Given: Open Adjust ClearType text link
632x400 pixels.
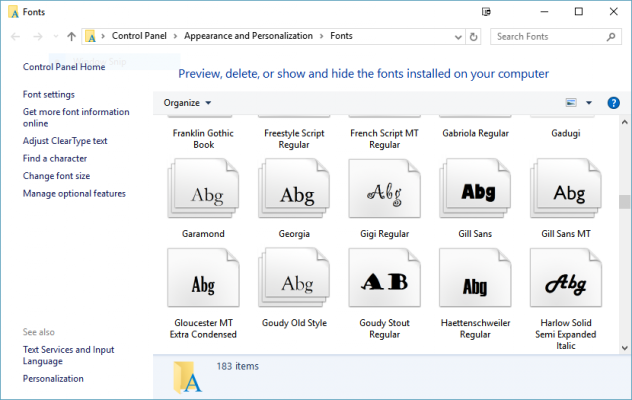Looking at the screenshot, I should [x=65, y=141].
